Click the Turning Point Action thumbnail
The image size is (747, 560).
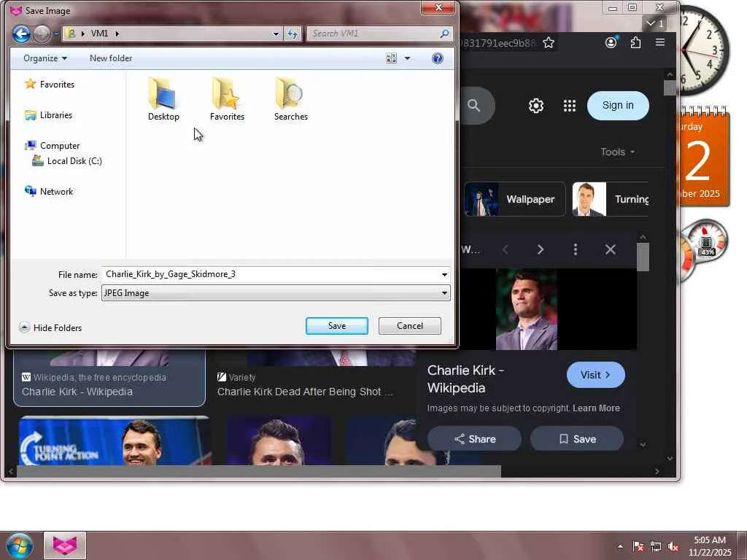click(115, 441)
